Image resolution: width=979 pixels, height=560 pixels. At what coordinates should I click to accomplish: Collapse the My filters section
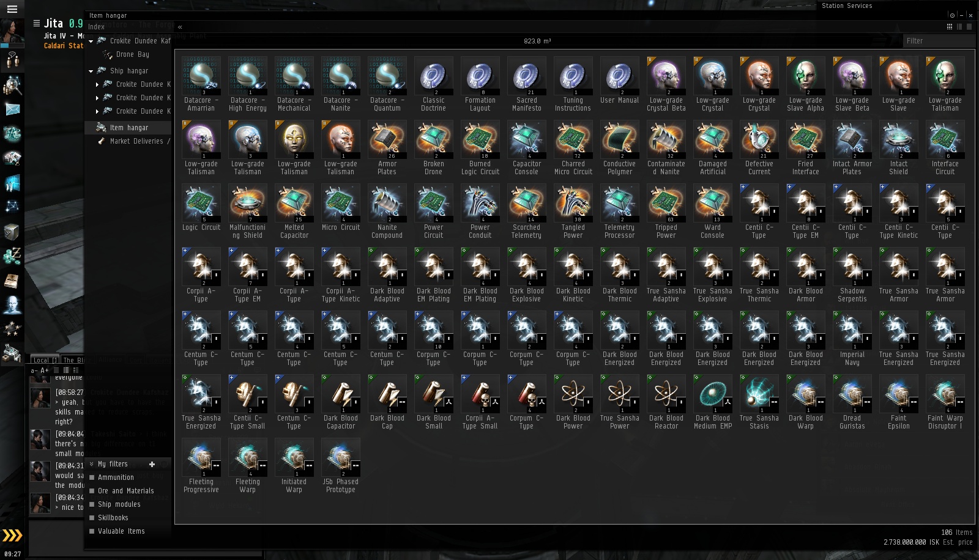[x=92, y=464]
